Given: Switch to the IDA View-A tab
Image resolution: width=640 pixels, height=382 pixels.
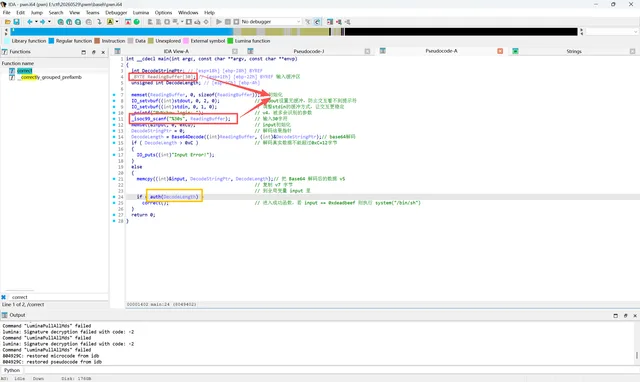Looking at the screenshot, I should (176, 51).
